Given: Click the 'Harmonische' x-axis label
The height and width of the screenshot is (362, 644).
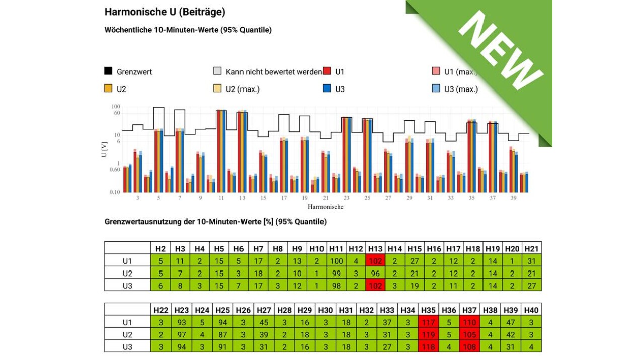Looking at the screenshot, I should [325, 207].
